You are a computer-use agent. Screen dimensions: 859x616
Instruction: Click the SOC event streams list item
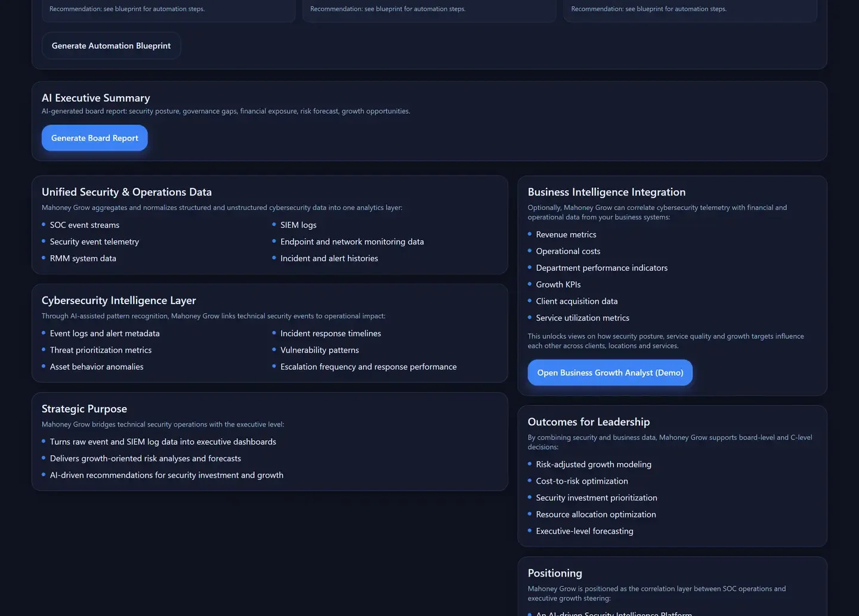85,225
